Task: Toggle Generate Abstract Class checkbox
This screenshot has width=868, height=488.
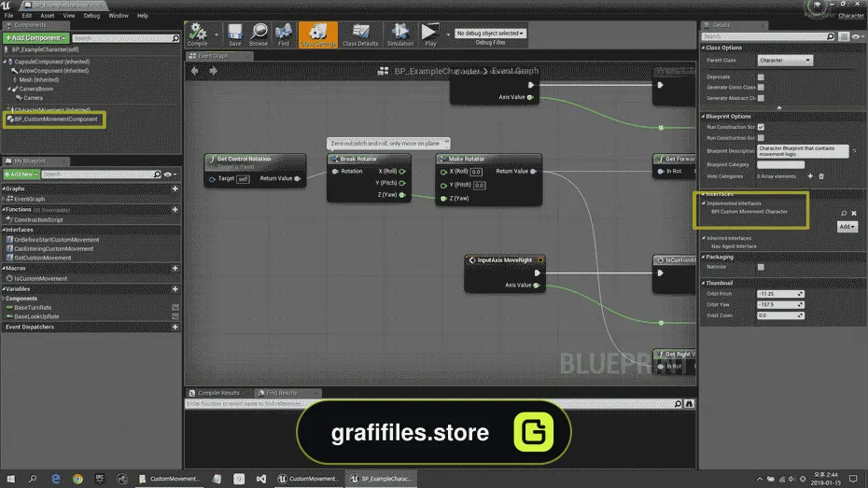Action: 761,98
